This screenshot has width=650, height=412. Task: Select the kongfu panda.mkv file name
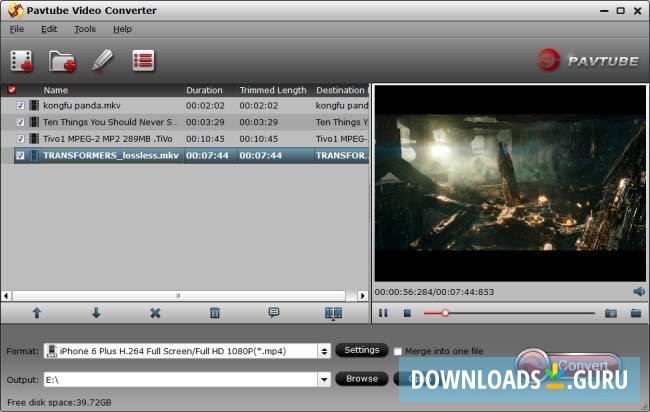[82, 106]
